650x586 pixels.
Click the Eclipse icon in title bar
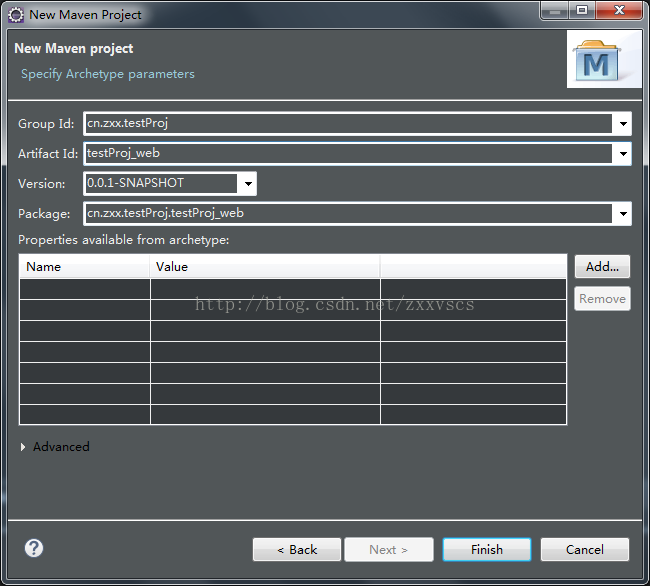point(16,15)
